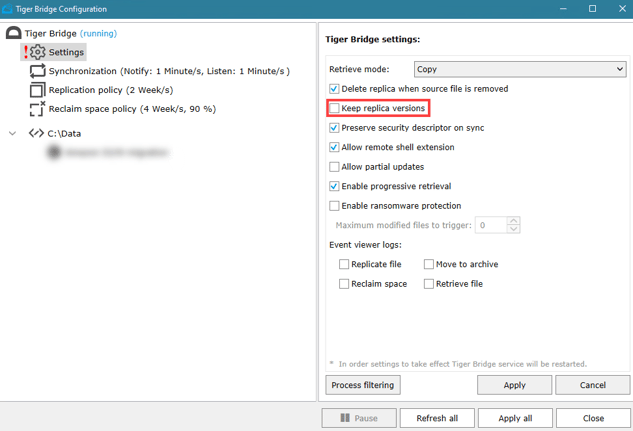Click the Tiger Bridge root node icon
The width and height of the screenshot is (633, 431).
(14, 33)
